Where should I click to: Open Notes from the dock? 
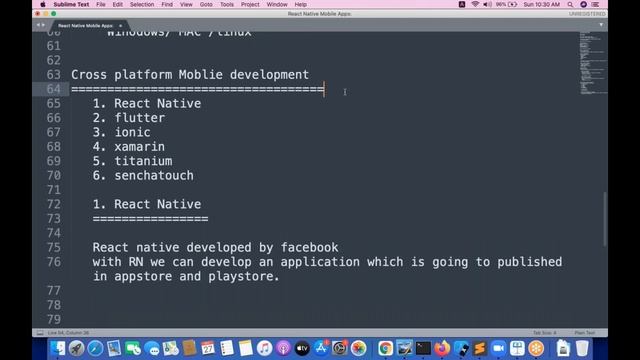coord(246,348)
